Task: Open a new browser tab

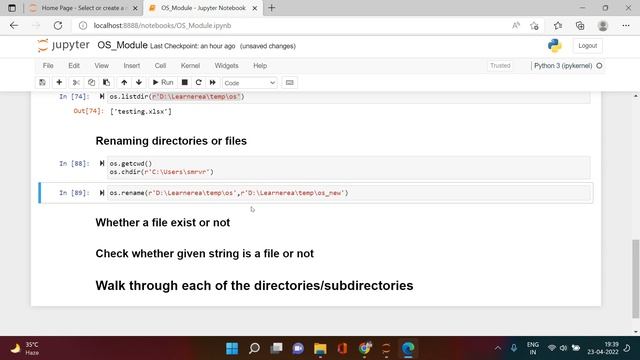Action: click(271, 8)
